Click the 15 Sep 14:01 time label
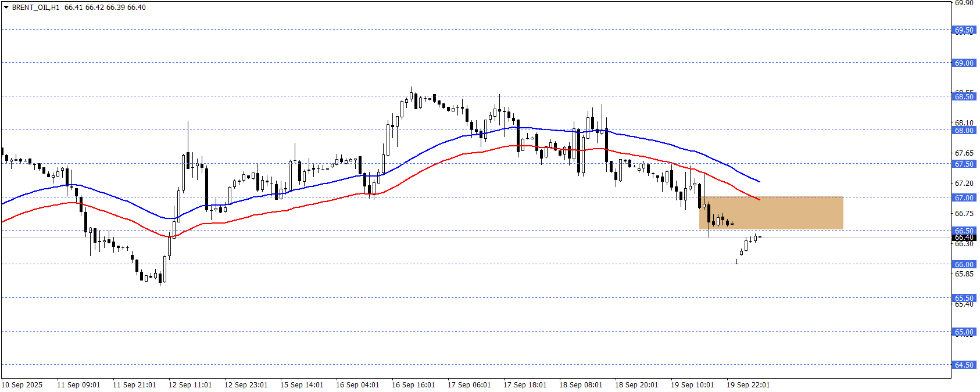 point(302,384)
